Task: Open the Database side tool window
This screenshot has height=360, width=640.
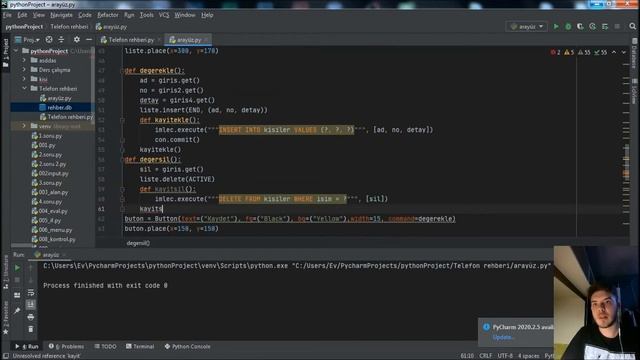Action: click(635, 53)
